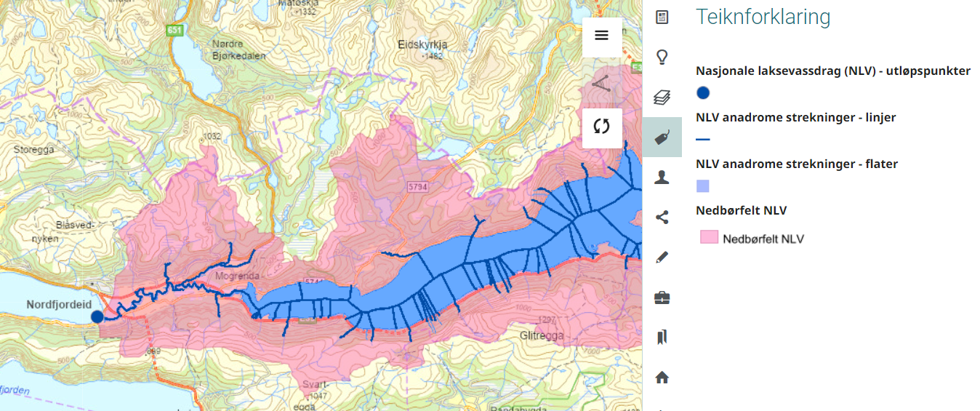Open the map layers stack icon
This screenshot has width=980, height=411.
(662, 97)
